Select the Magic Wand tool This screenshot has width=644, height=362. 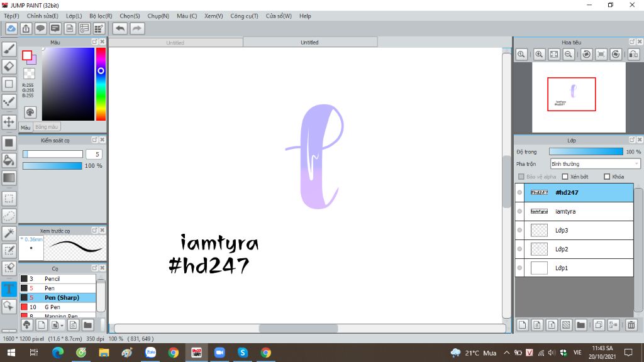click(9, 233)
